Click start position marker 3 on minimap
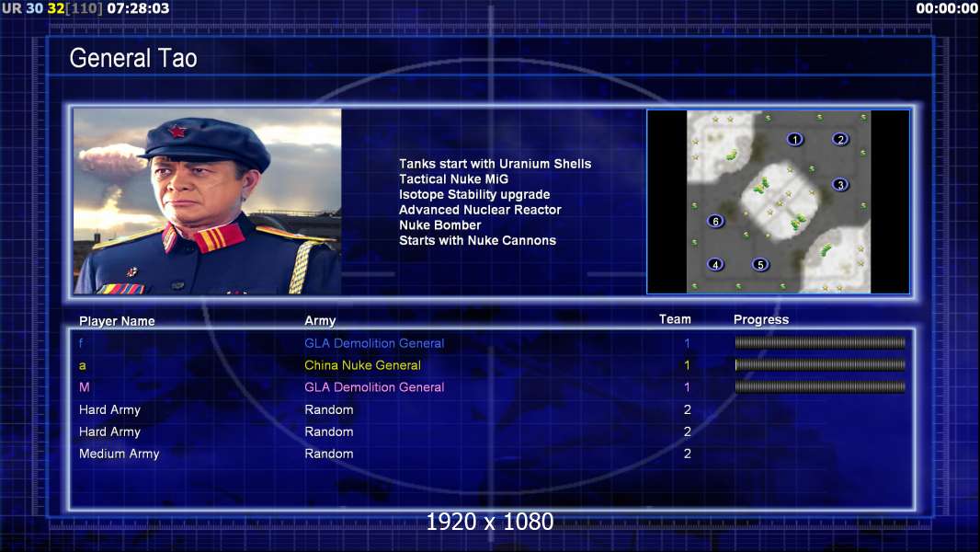Viewport: 980px width, 552px height. pyautogui.click(x=840, y=184)
